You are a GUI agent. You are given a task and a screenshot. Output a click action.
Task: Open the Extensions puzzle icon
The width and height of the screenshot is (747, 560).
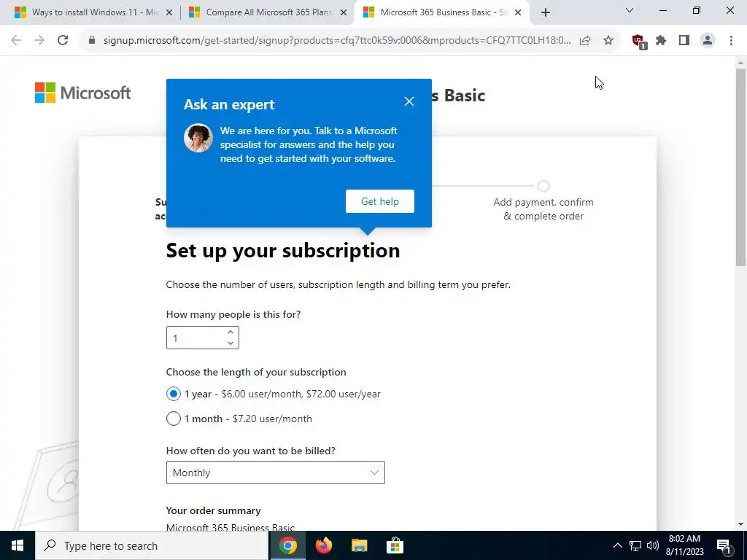point(661,41)
